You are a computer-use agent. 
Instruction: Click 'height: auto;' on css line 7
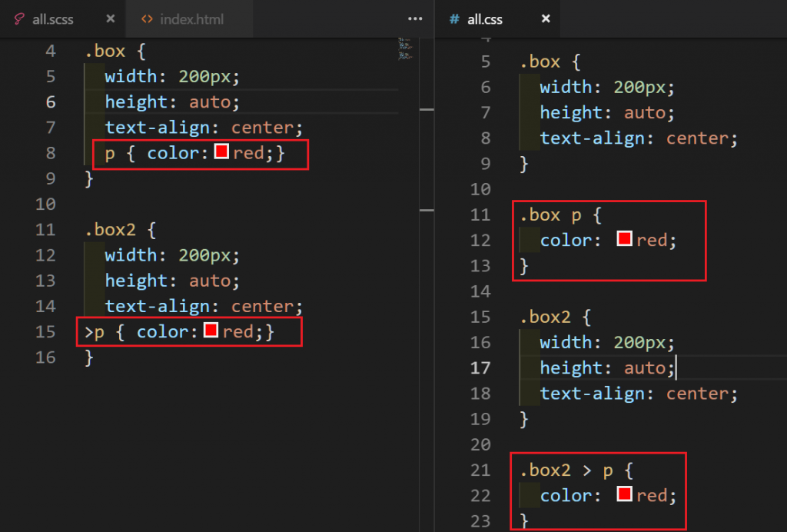coord(607,112)
